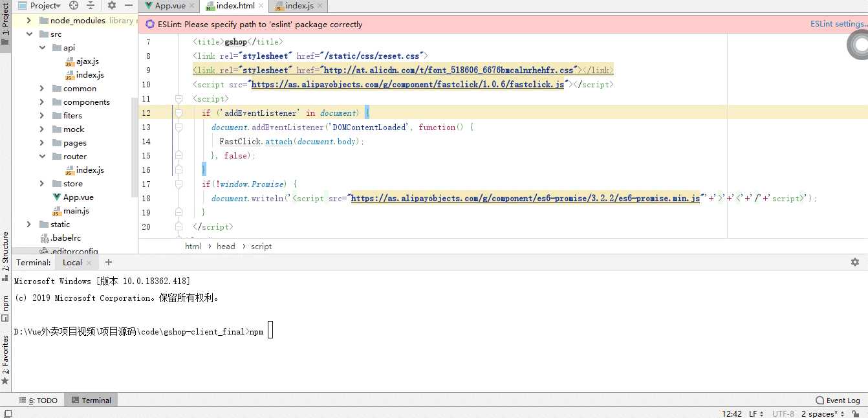Collapse the router folder

point(42,157)
